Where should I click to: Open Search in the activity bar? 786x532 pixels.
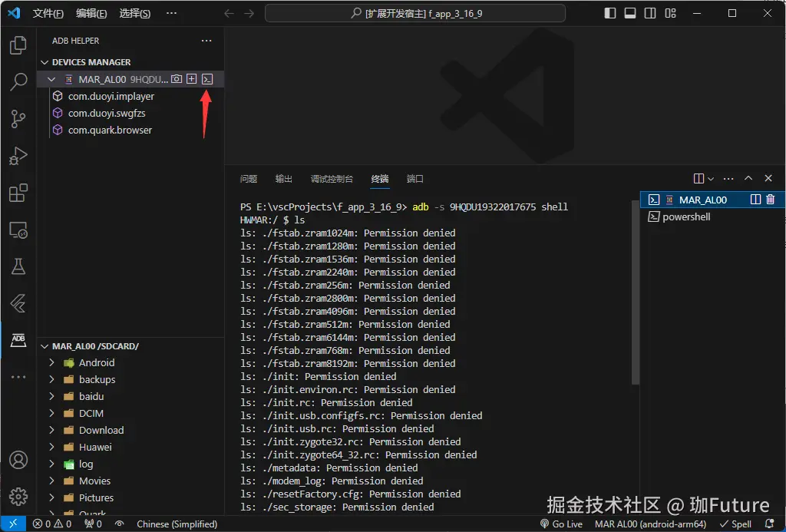tap(18, 82)
